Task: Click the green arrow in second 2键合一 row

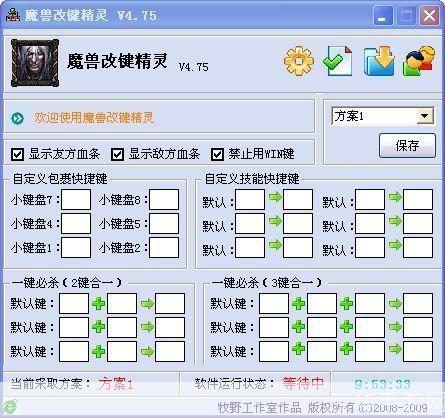Action: (x=147, y=327)
